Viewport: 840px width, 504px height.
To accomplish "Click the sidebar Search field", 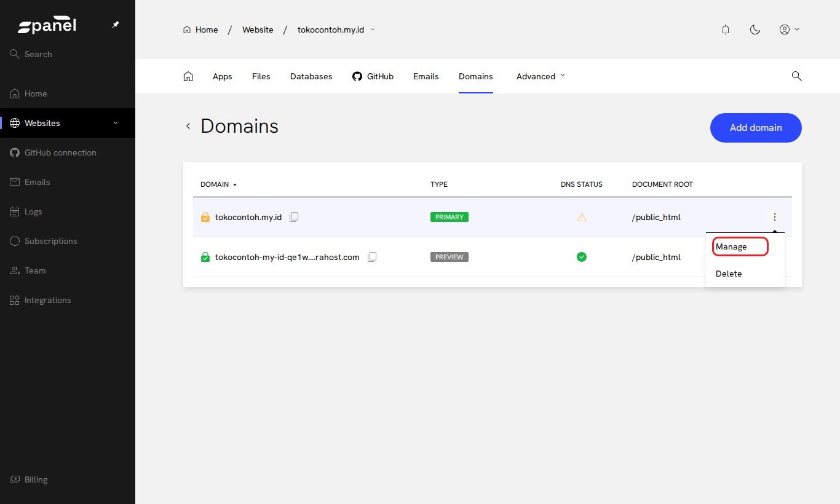I will (68, 54).
